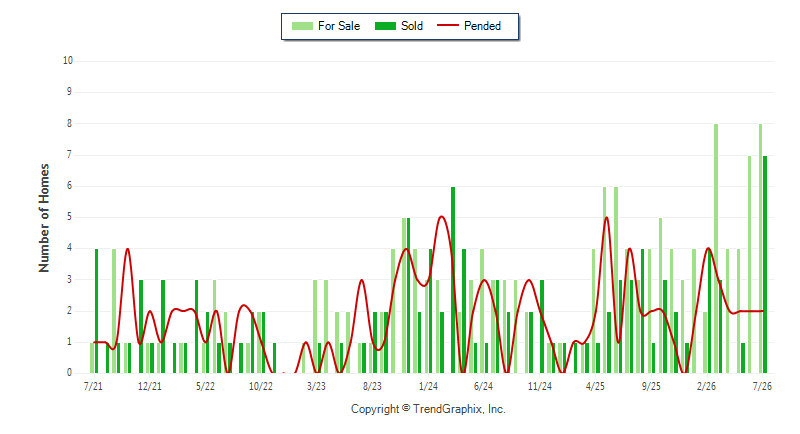Toggle the Sold legend label

coord(412,26)
